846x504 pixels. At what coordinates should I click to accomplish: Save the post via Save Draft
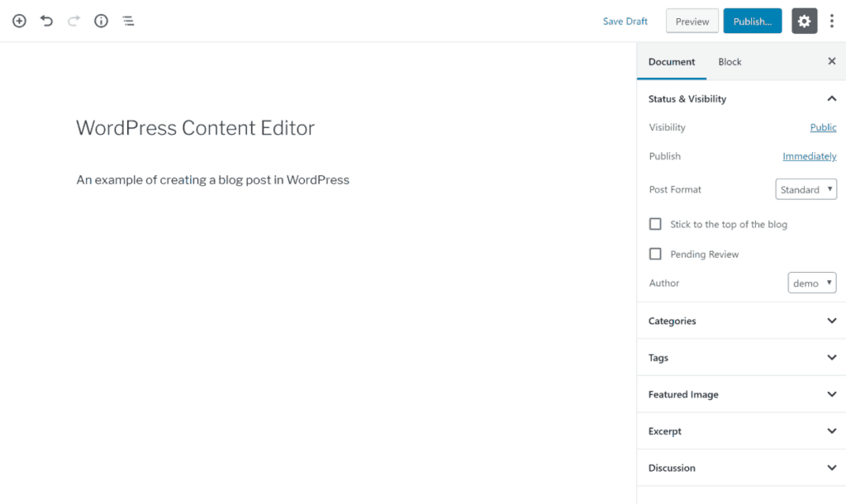pos(625,21)
